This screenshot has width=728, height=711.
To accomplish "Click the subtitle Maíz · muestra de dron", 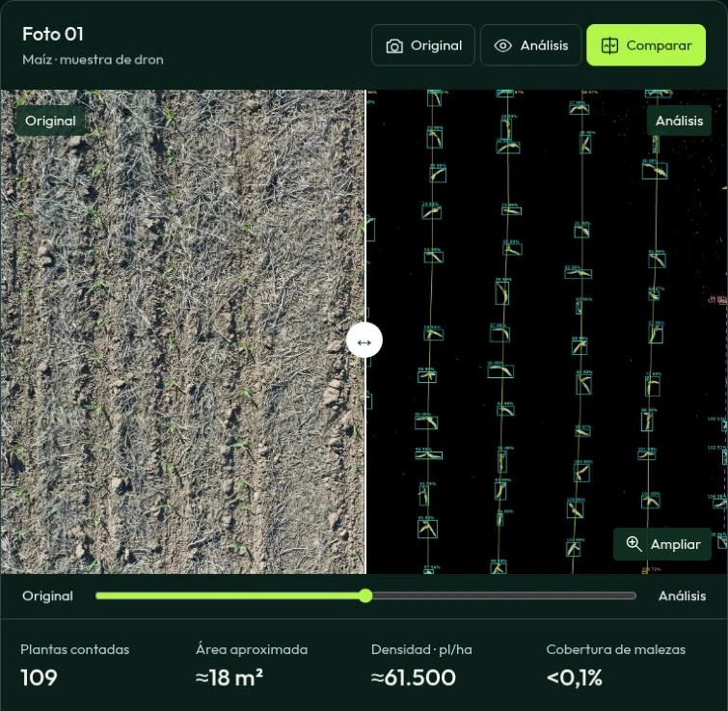I will click(93, 60).
